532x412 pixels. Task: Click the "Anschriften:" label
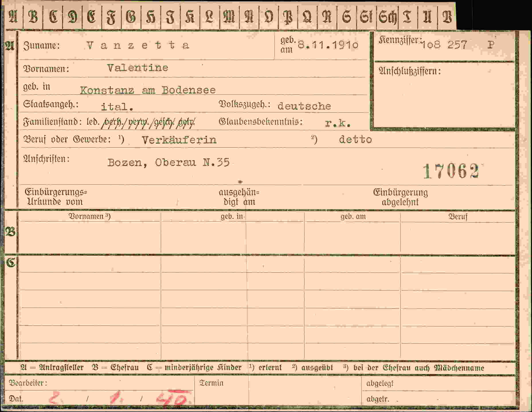coord(47,159)
